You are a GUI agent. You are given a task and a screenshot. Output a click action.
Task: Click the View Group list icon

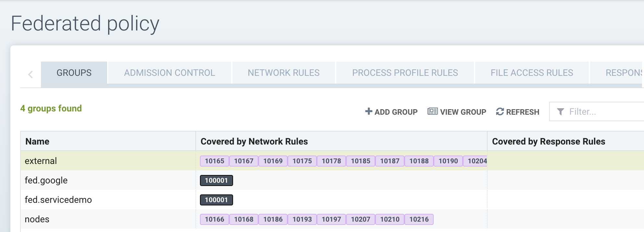click(x=432, y=111)
